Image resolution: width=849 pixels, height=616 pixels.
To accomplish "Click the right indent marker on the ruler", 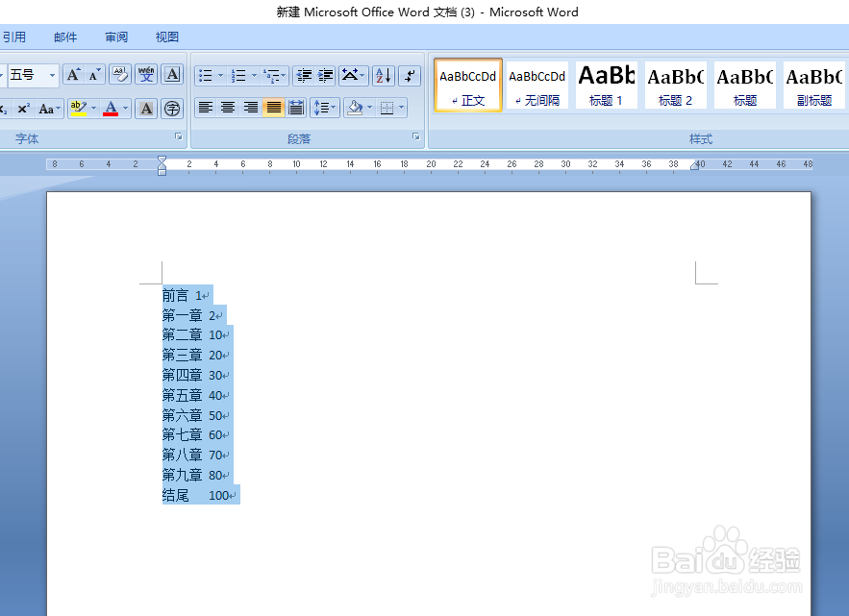I will click(x=695, y=165).
